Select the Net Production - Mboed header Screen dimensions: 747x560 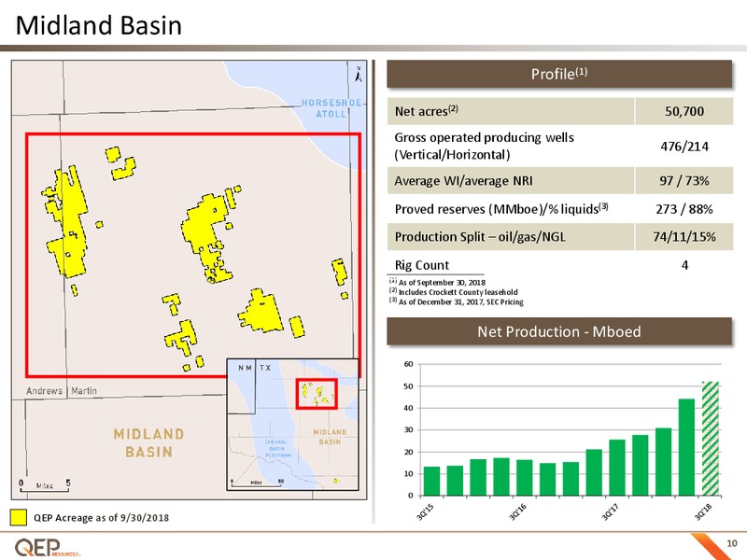click(559, 331)
